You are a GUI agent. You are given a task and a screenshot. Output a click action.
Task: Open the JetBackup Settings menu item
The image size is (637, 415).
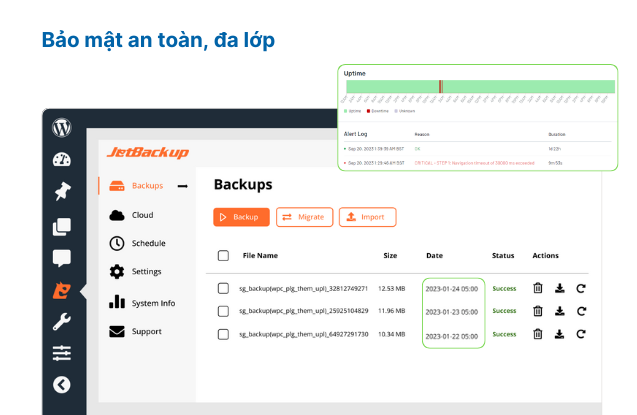click(x=135, y=271)
